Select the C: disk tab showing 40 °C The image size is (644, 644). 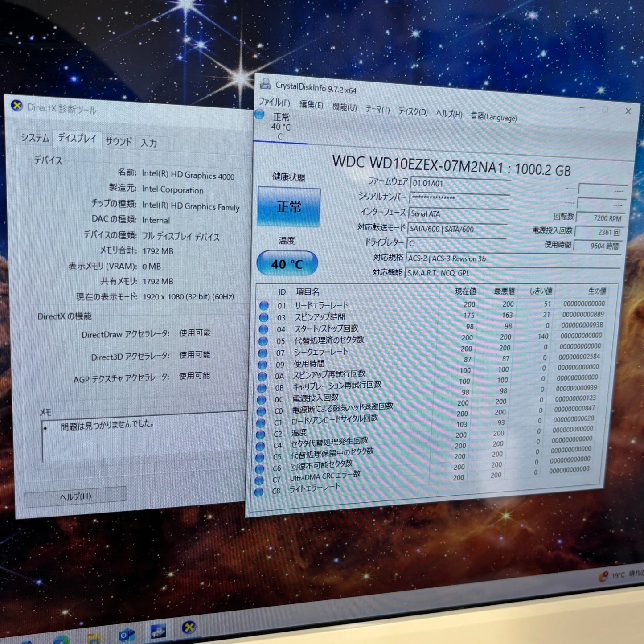[x=280, y=127]
